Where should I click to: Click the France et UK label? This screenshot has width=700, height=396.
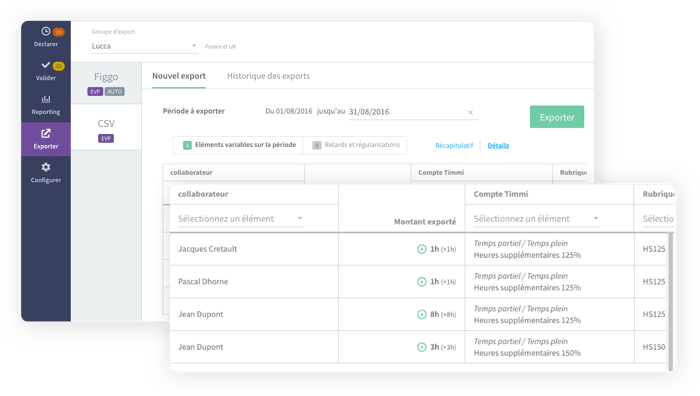pos(221,46)
